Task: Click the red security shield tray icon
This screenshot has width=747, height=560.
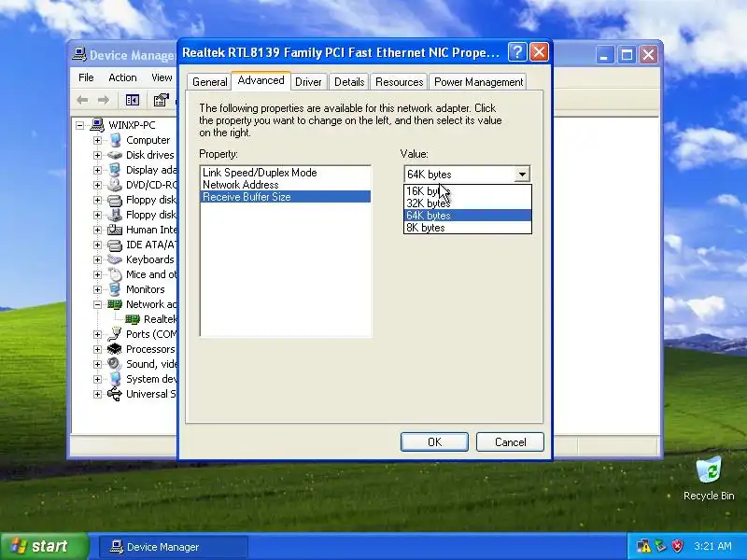Action: (x=677, y=546)
